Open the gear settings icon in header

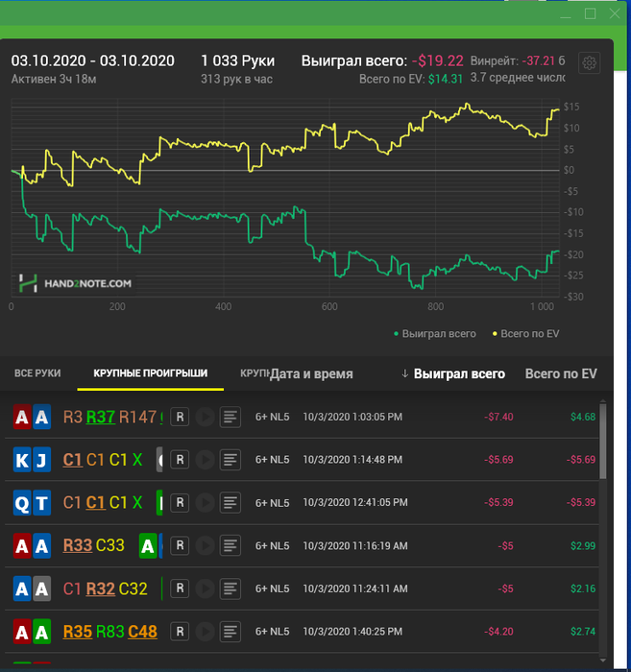tap(589, 63)
